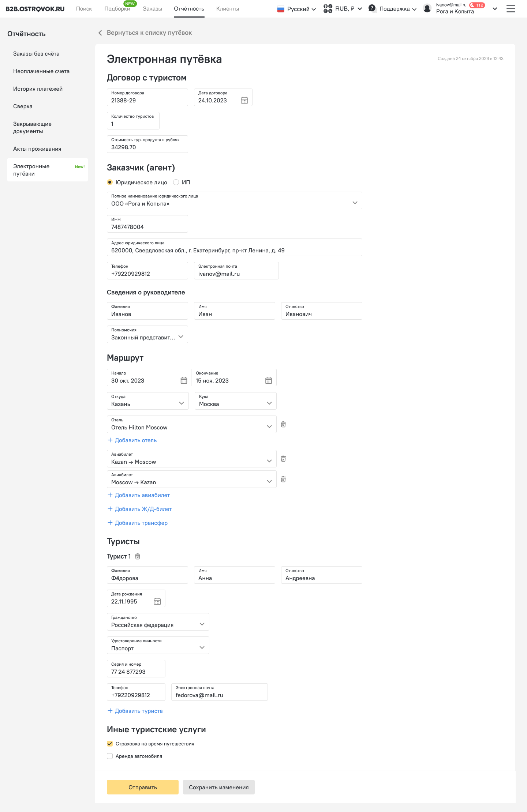
Task: Click legal entity address input field
Action: pos(235,247)
